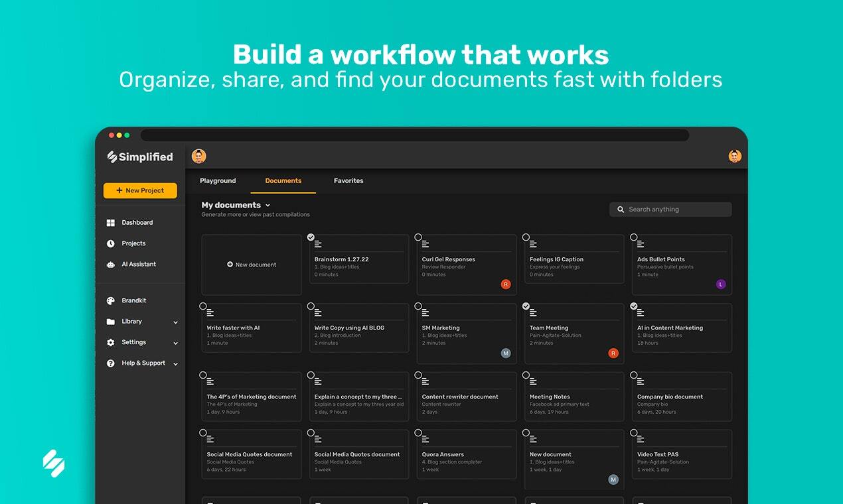Expand the Settings chevron

pos(176,344)
